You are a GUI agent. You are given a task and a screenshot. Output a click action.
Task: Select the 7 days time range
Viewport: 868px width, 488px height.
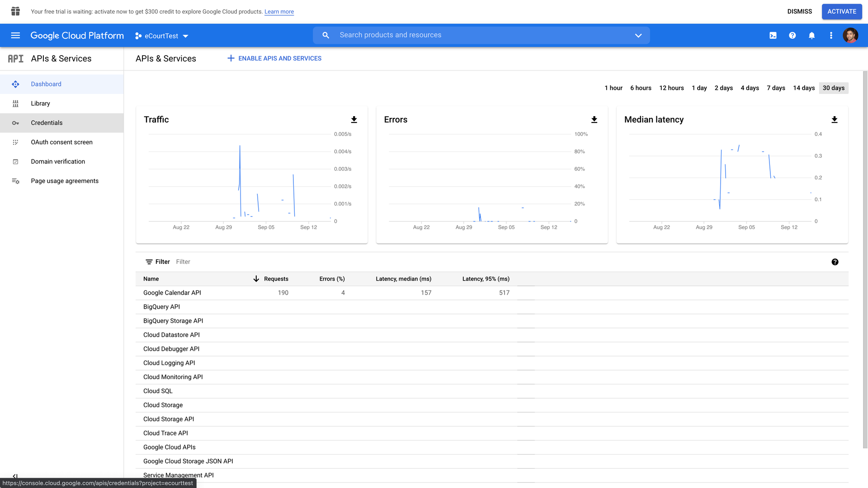tap(776, 88)
